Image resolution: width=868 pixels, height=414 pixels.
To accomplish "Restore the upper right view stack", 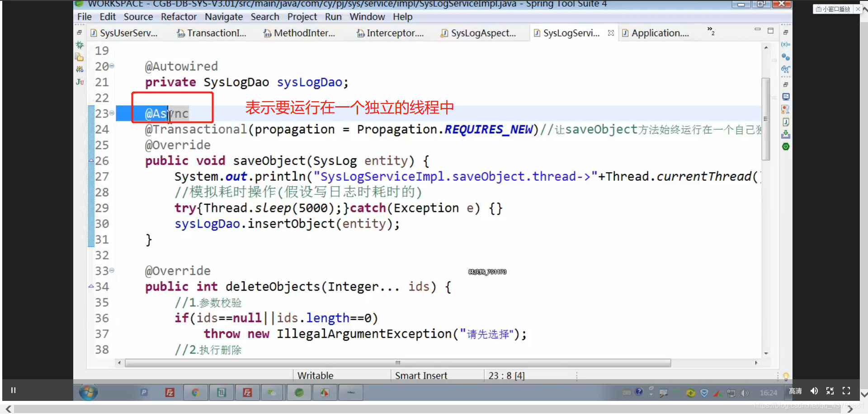I will pos(786,33).
